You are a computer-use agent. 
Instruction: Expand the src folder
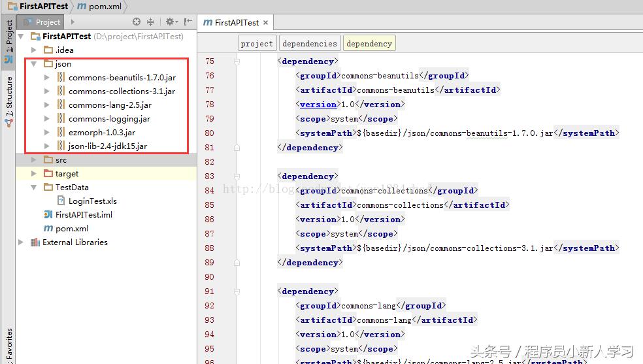click(34, 160)
